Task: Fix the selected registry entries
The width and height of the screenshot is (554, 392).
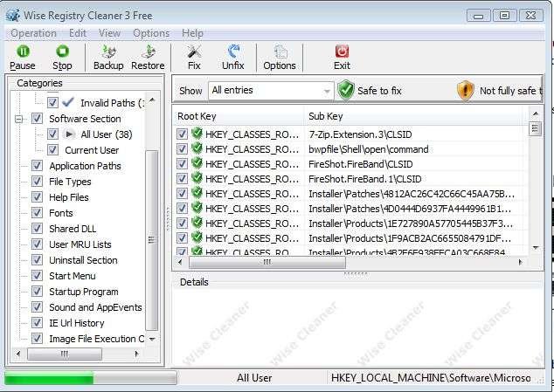Action: [x=194, y=58]
